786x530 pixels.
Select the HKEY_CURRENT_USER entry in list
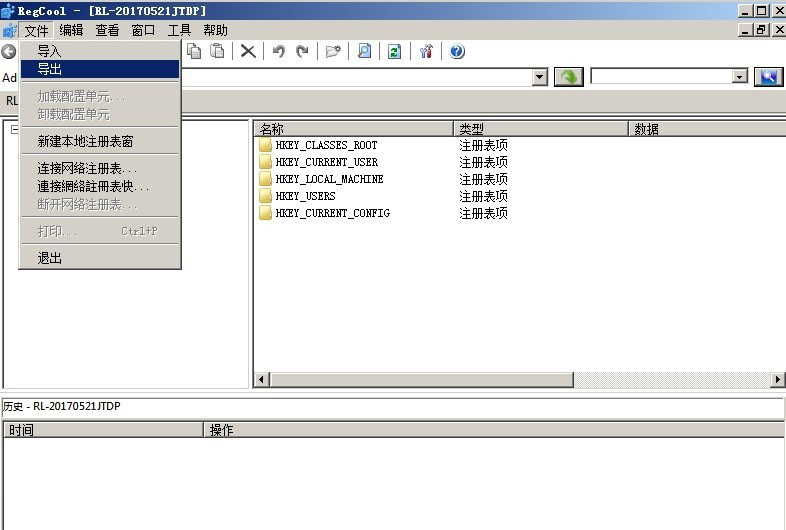tap(326, 162)
